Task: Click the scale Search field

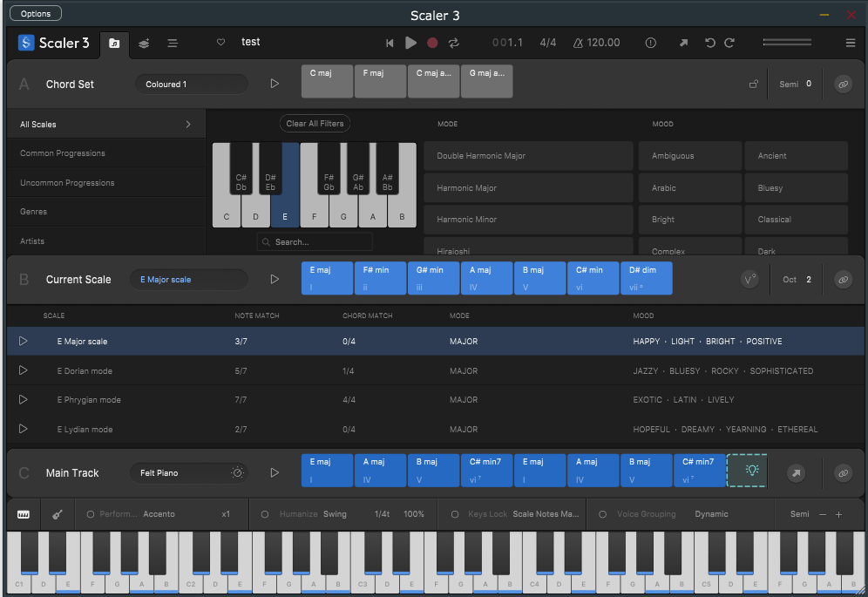Action: click(x=315, y=242)
